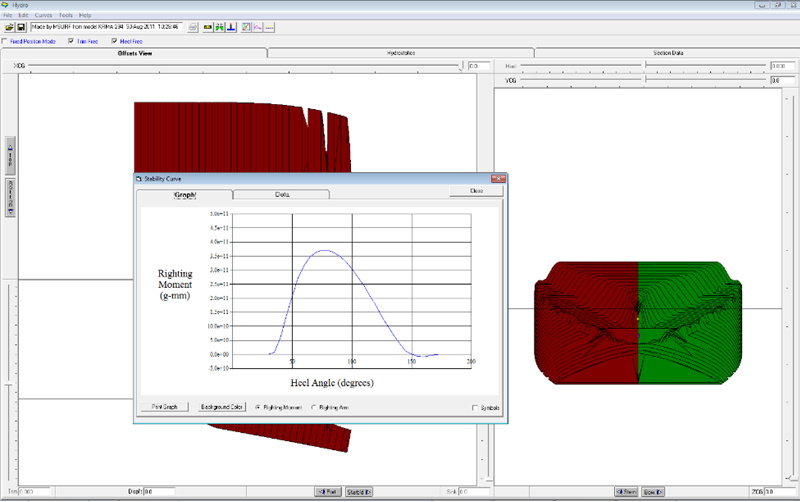The height and width of the screenshot is (502, 800).
Task: Toggle the Trim Free checkbox
Action: pyautogui.click(x=70, y=41)
